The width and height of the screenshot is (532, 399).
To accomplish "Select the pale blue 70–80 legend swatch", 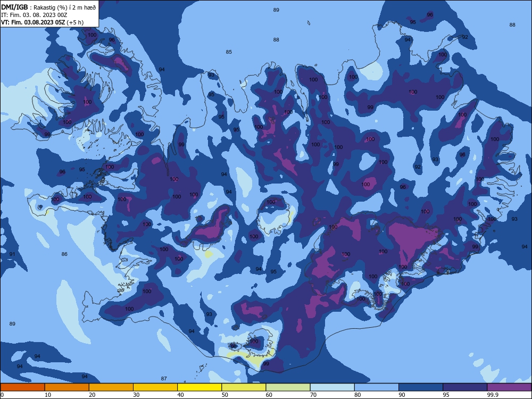I will click(332, 387).
